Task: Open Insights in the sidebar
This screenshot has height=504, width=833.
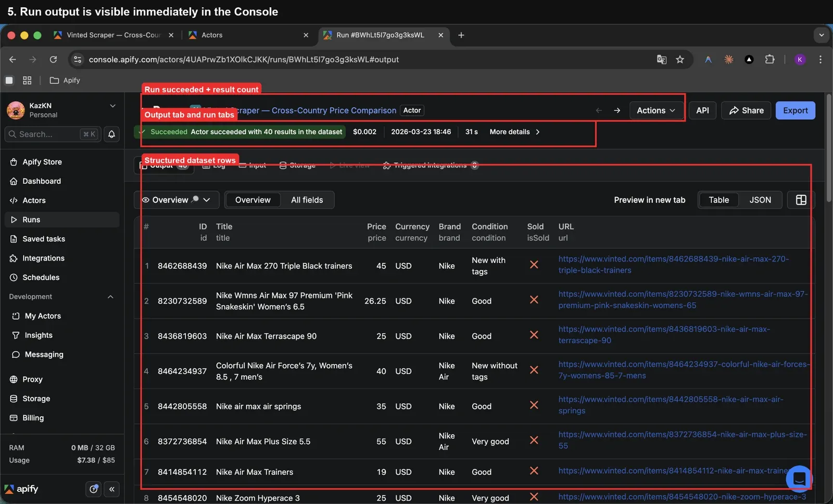Action: [62, 335]
